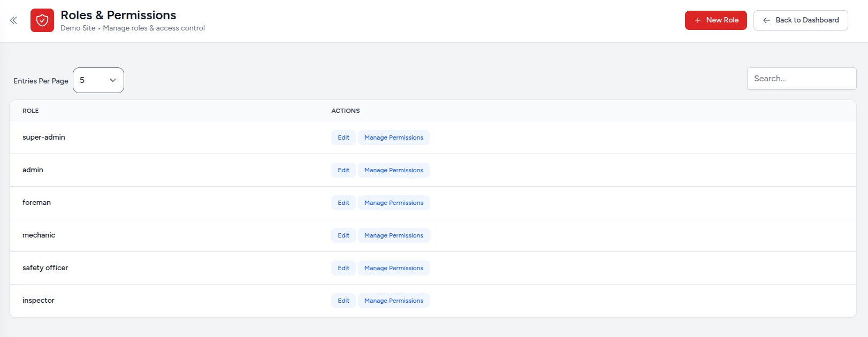Image resolution: width=868 pixels, height=337 pixels.
Task: Edit the inspector role
Action: click(343, 301)
